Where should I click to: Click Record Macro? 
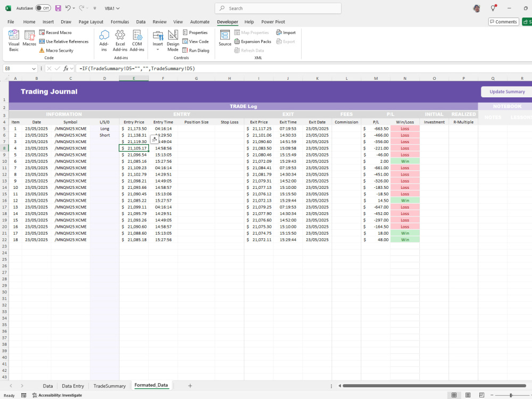[55, 32]
